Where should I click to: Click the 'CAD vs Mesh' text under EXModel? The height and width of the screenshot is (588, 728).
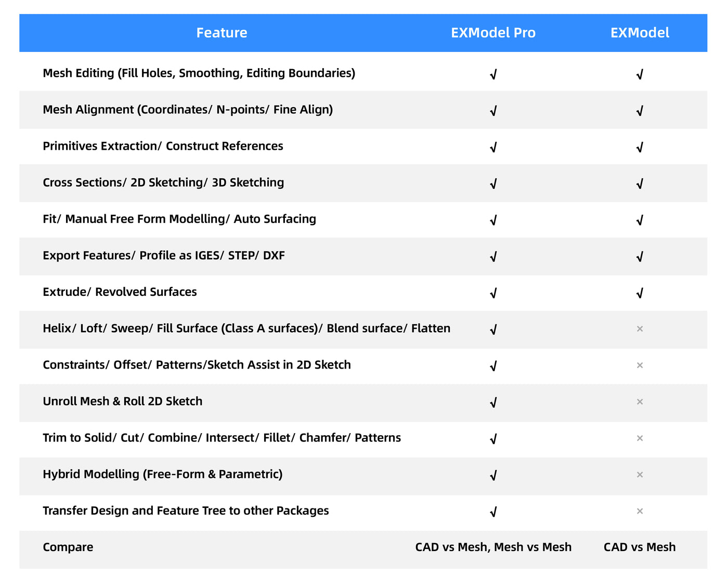point(639,547)
